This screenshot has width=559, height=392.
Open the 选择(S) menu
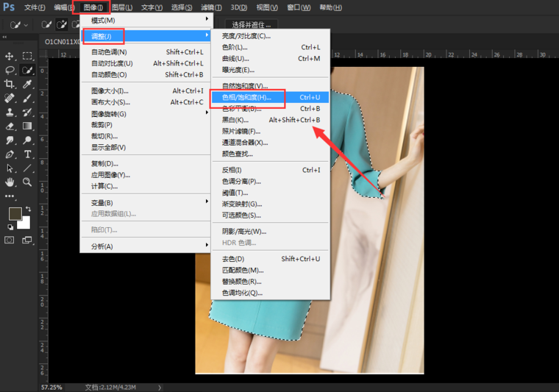(x=182, y=7)
